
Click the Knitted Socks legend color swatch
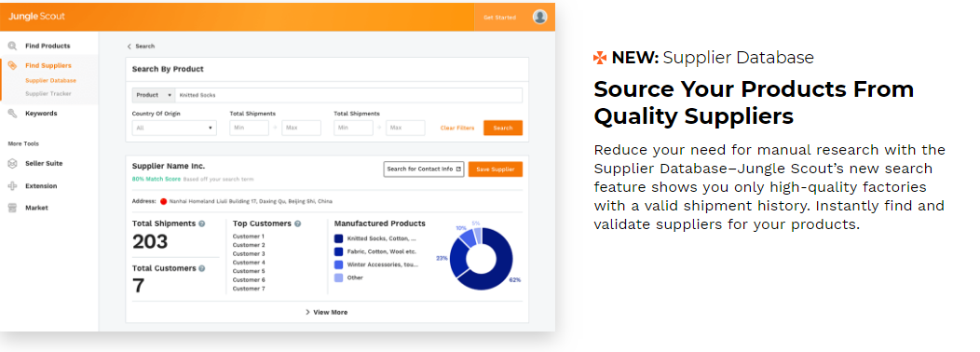tap(339, 238)
